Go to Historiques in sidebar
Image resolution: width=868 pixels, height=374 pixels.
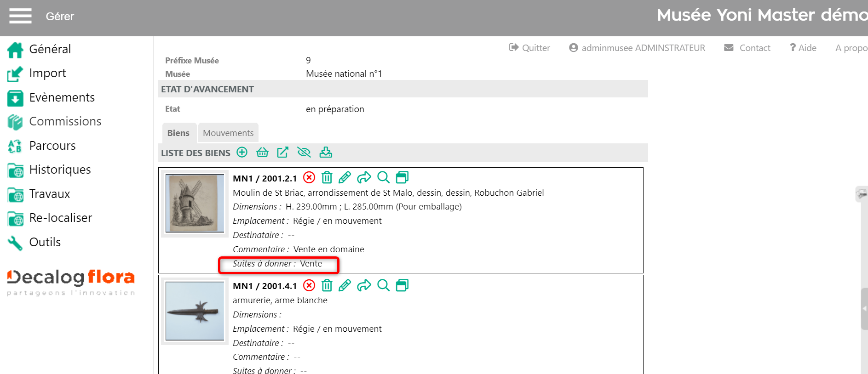pos(60,170)
